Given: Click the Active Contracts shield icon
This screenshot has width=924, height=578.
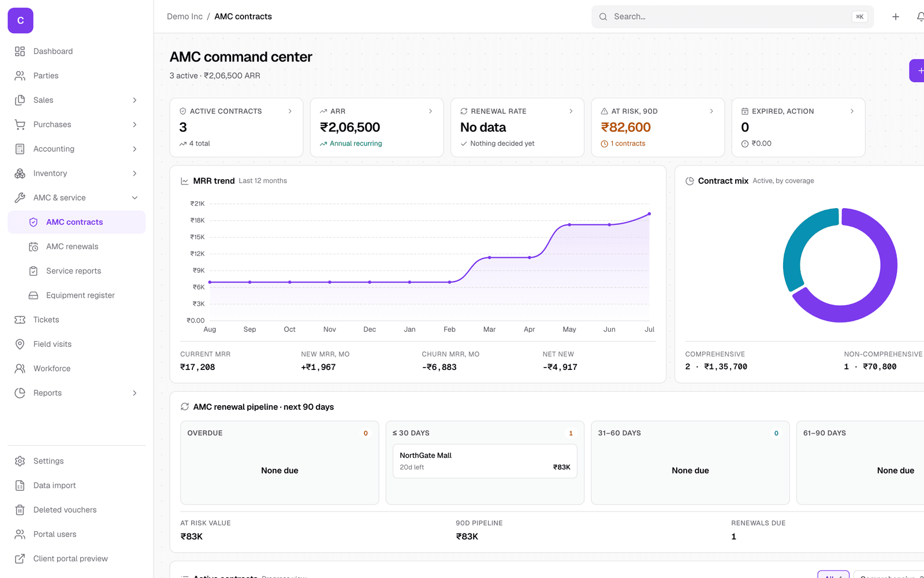Looking at the screenshot, I should click(x=183, y=111).
